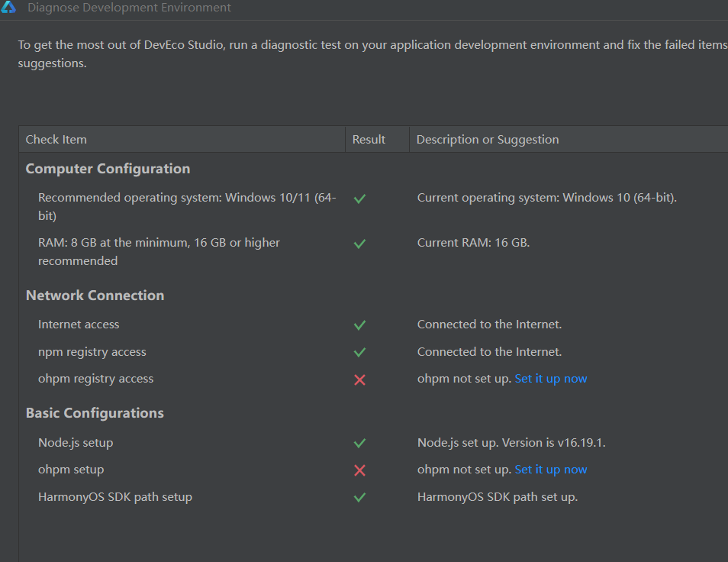
Task: Select the 'HarmonyOS SDK path setup' check item
Action: (115, 497)
